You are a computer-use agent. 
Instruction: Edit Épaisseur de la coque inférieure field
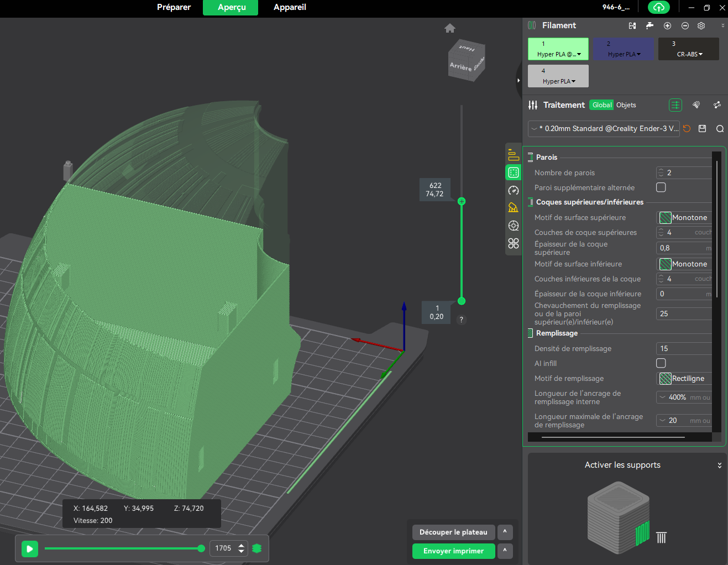pos(684,294)
